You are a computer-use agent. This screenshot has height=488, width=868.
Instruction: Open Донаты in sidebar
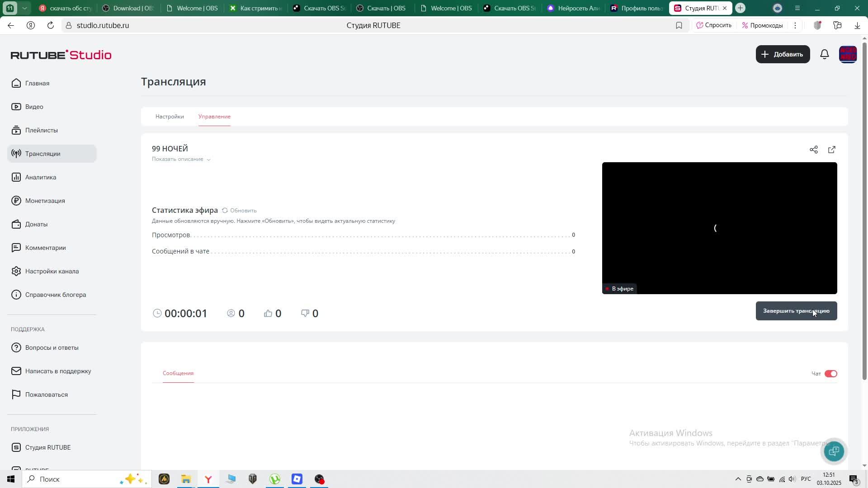pos(36,224)
